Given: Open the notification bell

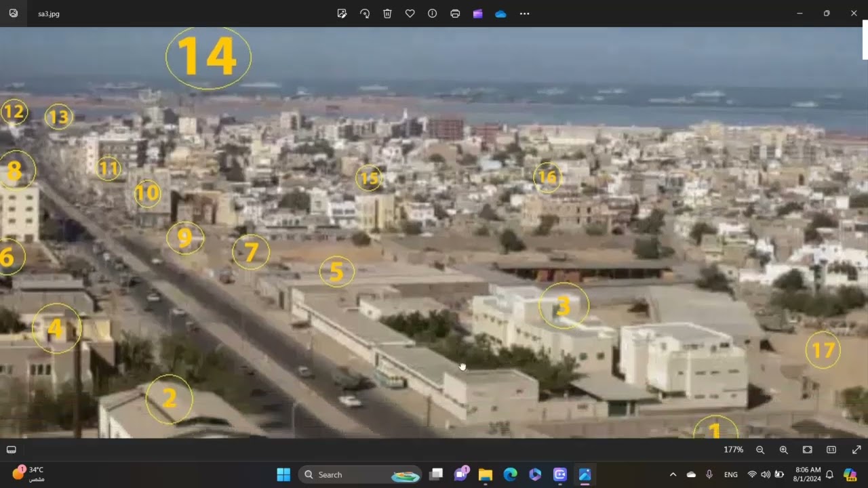Looking at the screenshot, I should pyautogui.click(x=829, y=474).
